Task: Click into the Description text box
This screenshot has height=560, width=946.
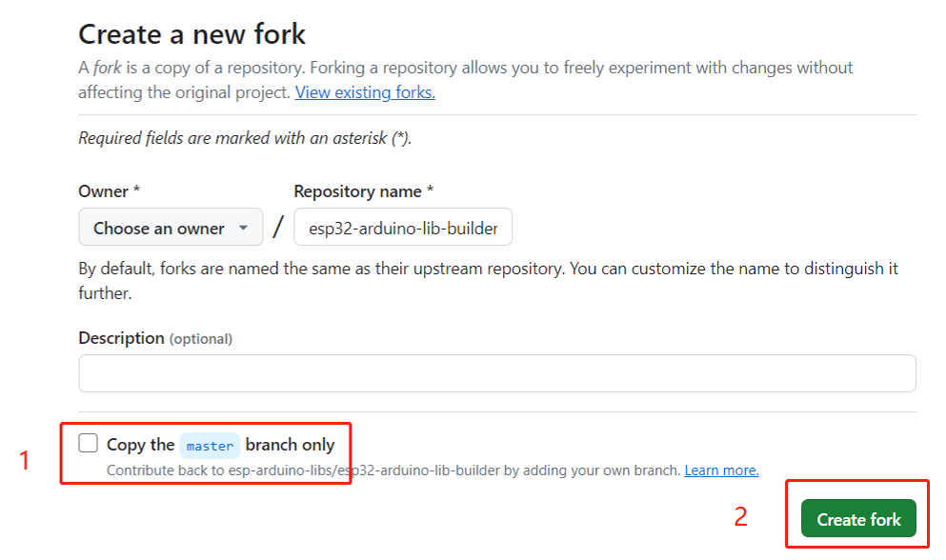Action: [497, 373]
